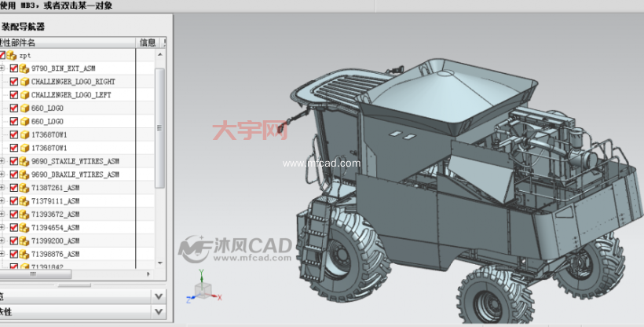Click the 装配导航器 panel title
644x327 pixels.
point(23,28)
